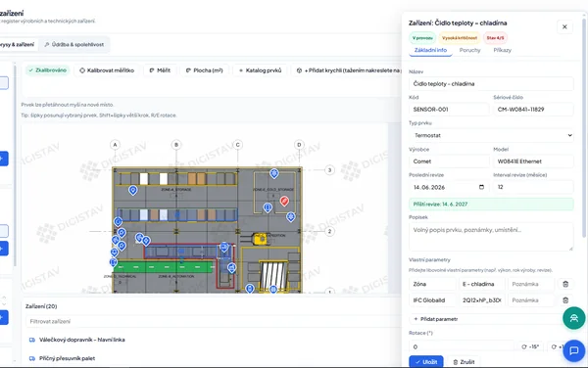Viewport: 588px width, 368px height.
Task: Click the Zkalibrováno status badge
Action: [x=47, y=70]
